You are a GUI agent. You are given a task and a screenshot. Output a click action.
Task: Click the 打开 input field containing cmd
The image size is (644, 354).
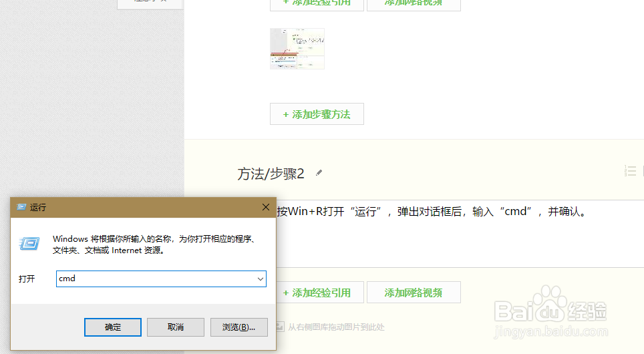[161, 279]
